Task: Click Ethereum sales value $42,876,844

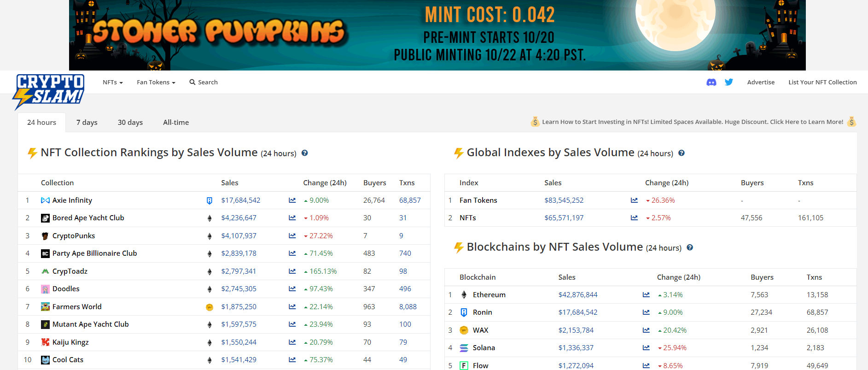Action: (578, 295)
